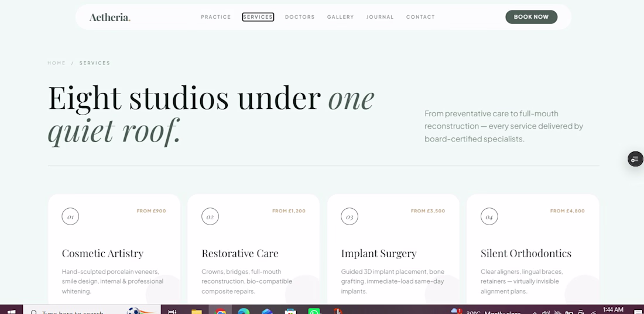Open the Restorative Care card title

click(x=240, y=253)
